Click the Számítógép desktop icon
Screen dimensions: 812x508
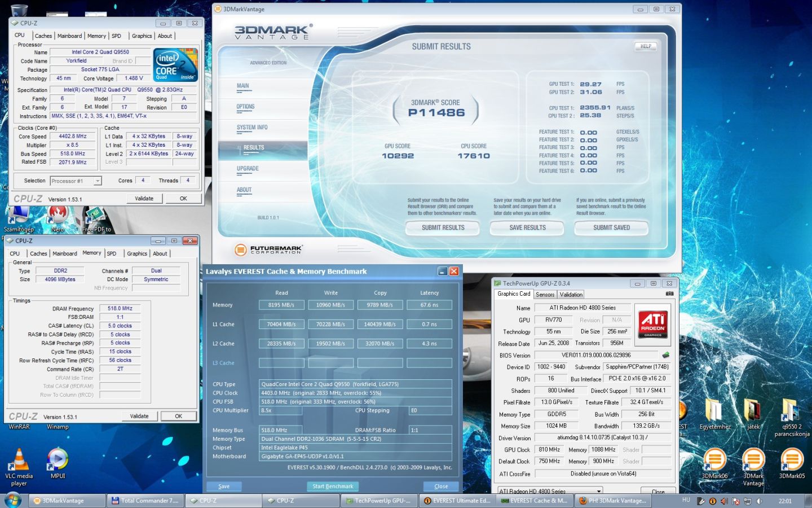point(19,219)
